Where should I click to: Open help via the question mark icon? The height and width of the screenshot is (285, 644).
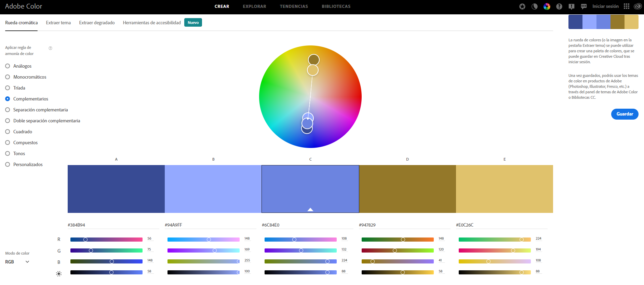click(x=559, y=6)
